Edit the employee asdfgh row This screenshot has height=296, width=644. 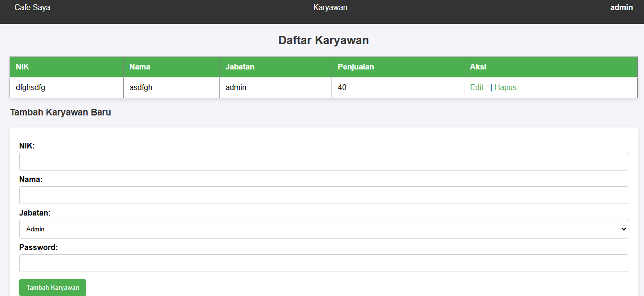tap(476, 88)
